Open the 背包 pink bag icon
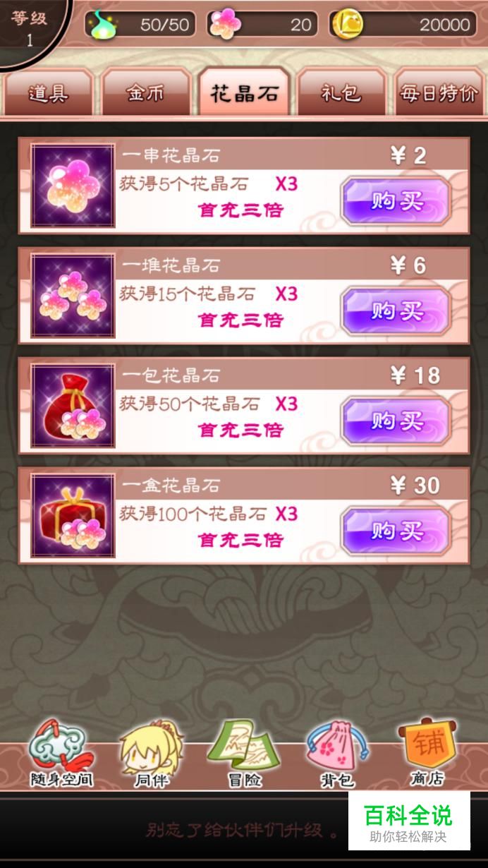Screen dimensions: 488x868 click(336, 754)
